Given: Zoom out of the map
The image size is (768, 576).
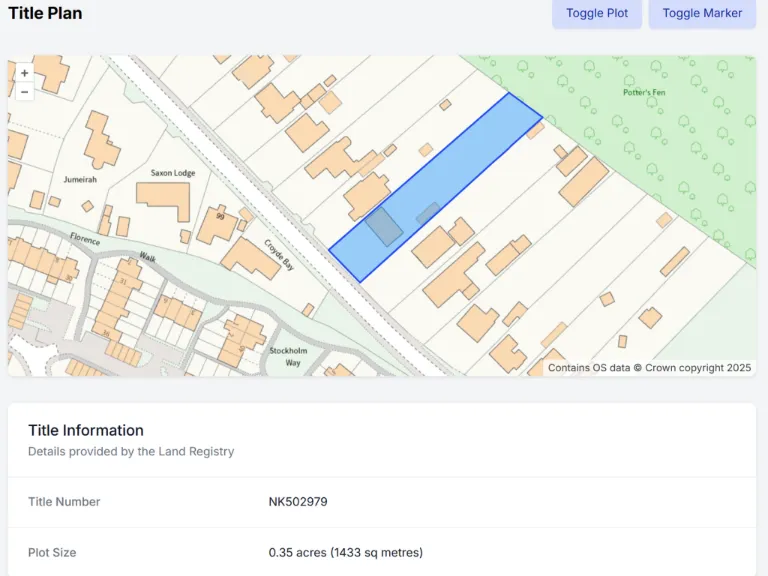Looking at the screenshot, I should [x=24, y=91].
